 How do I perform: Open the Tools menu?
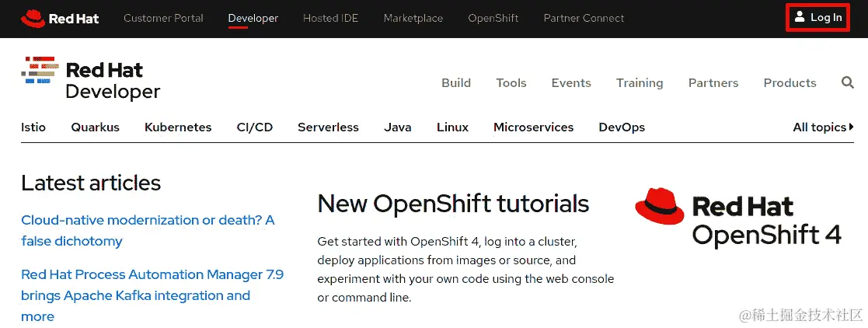pyautogui.click(x=511, y=83)
